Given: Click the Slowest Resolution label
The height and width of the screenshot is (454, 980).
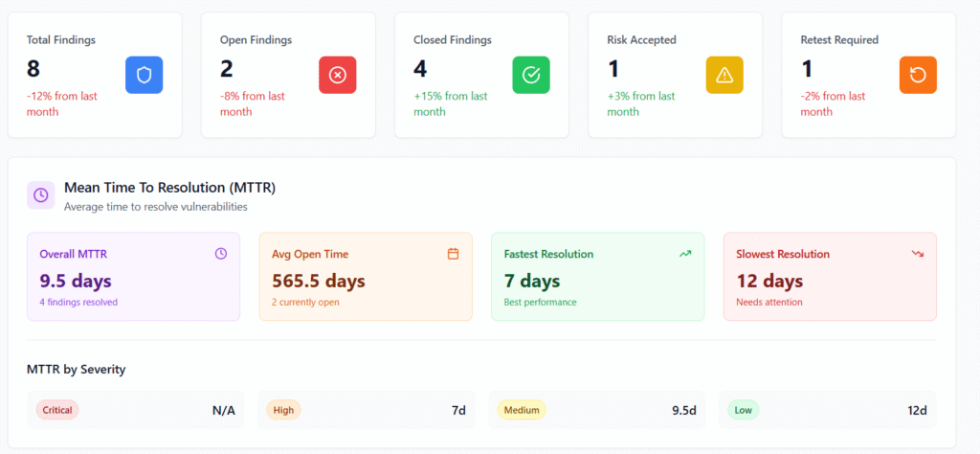Looking at the screenshot, I should [x=783, y=254].
